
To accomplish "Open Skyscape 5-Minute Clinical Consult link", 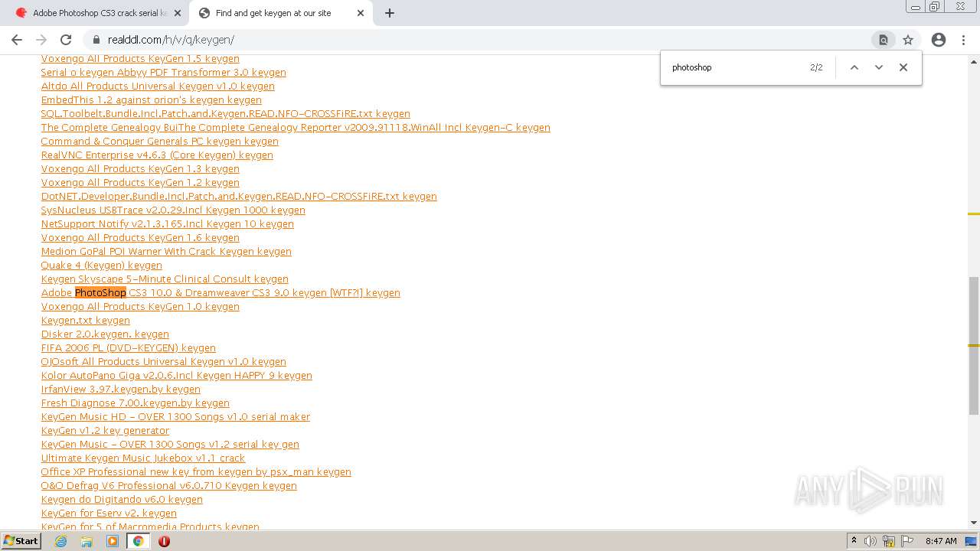I will click(165, 279).
